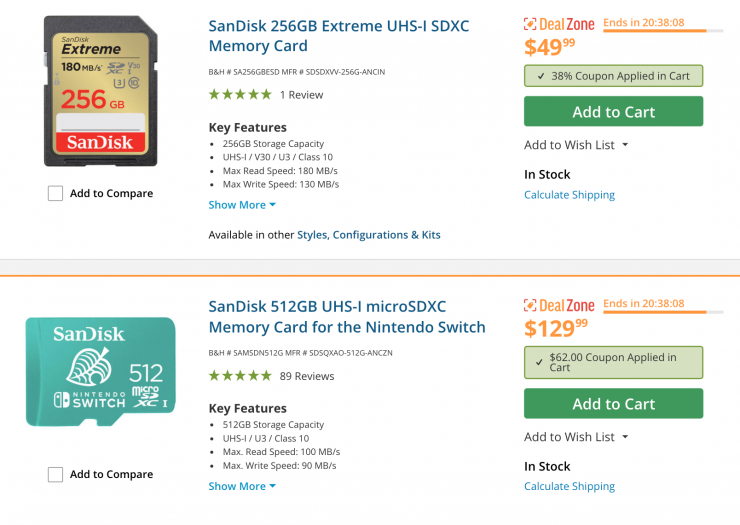Click the DealZone countdown progress bar on first item
The width and height of the screenshot is (740, 525).
pos(653,32)
